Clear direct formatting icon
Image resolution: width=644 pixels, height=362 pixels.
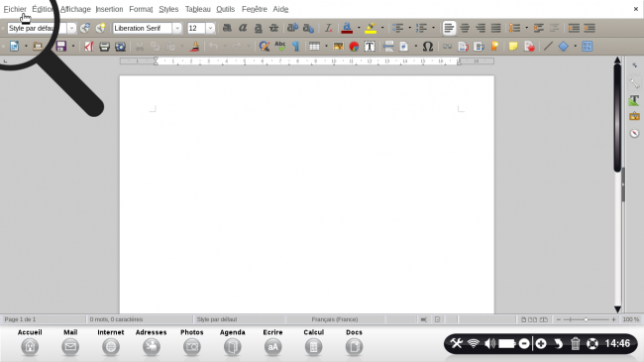[328, 28]
